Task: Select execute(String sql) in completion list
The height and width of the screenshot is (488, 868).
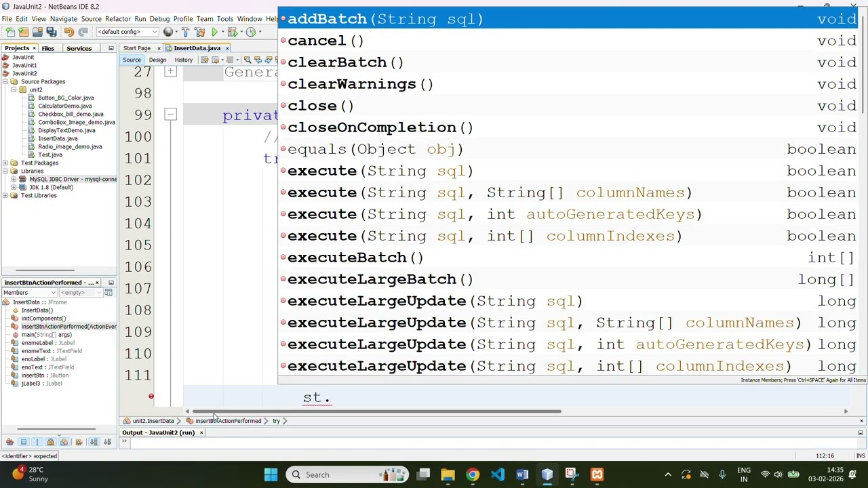Action: tap(570, 171)
